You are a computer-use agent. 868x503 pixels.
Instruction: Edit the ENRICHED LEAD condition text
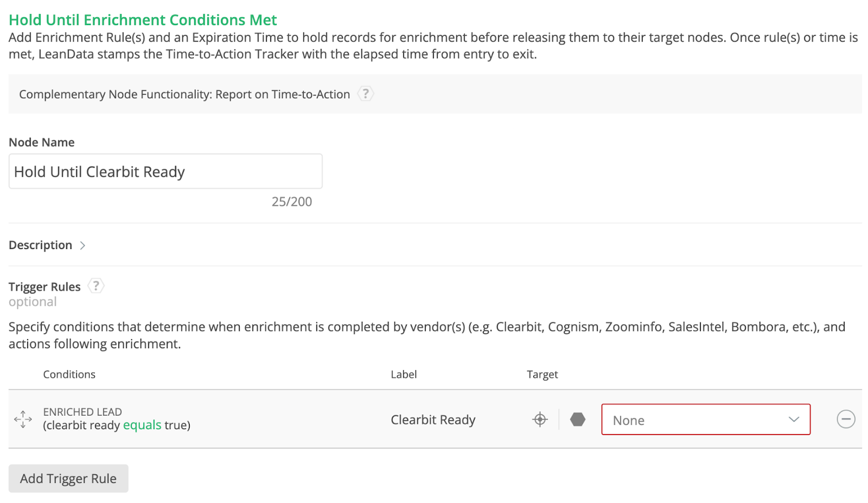[82, 412]
